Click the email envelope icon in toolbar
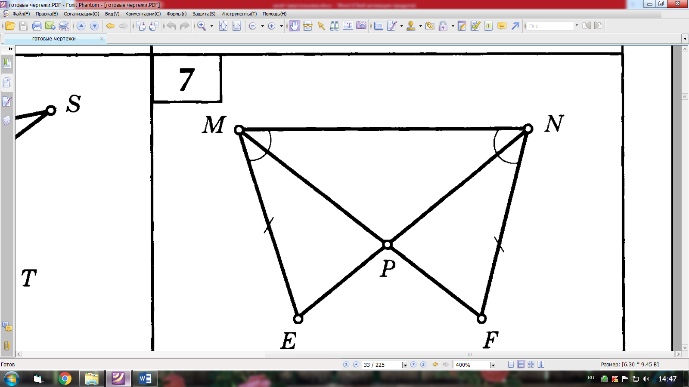The width and height of the screenshot is (689, 387). tap(50, 26)
